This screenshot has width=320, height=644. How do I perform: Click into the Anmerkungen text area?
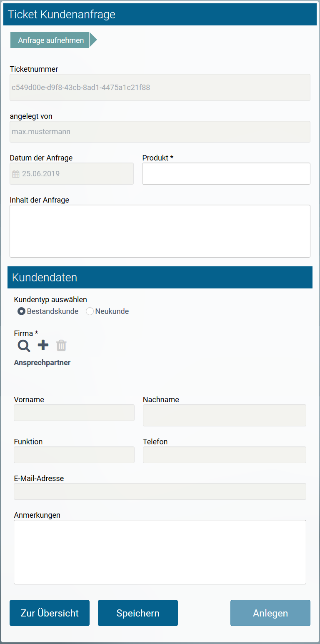160,552
